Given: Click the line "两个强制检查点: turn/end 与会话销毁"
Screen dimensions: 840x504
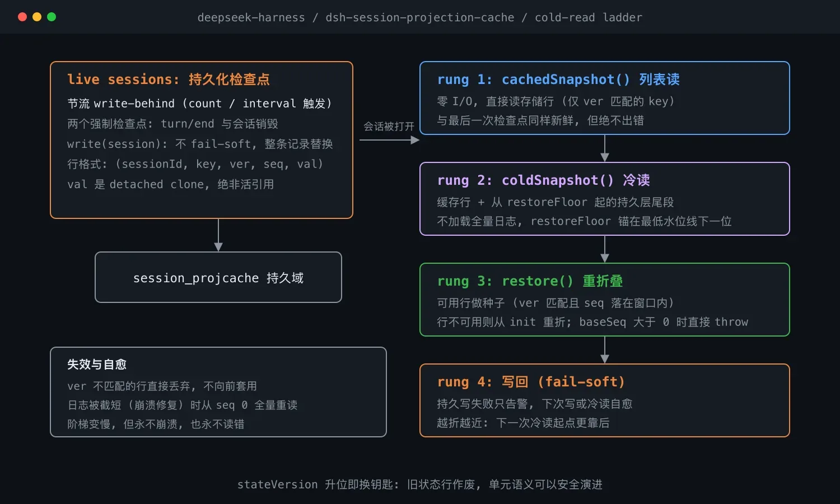Looking at the screenshot, I should [x=172, y=124].
